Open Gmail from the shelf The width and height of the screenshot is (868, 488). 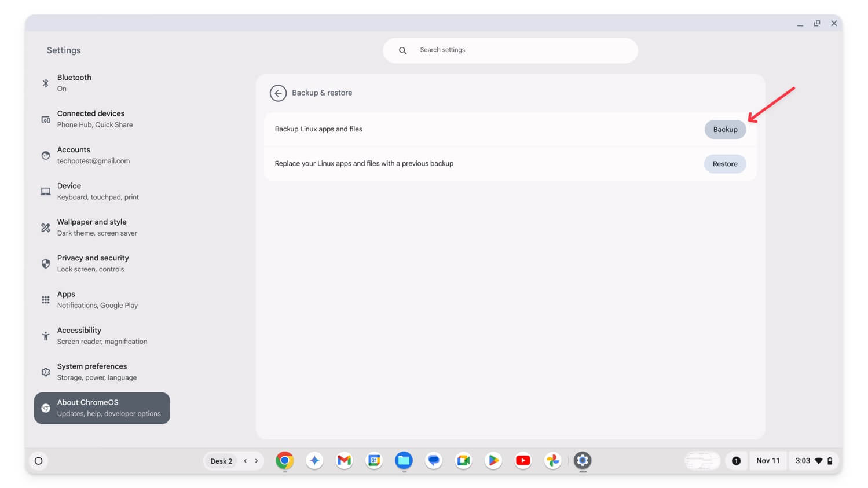click(345, 461)
